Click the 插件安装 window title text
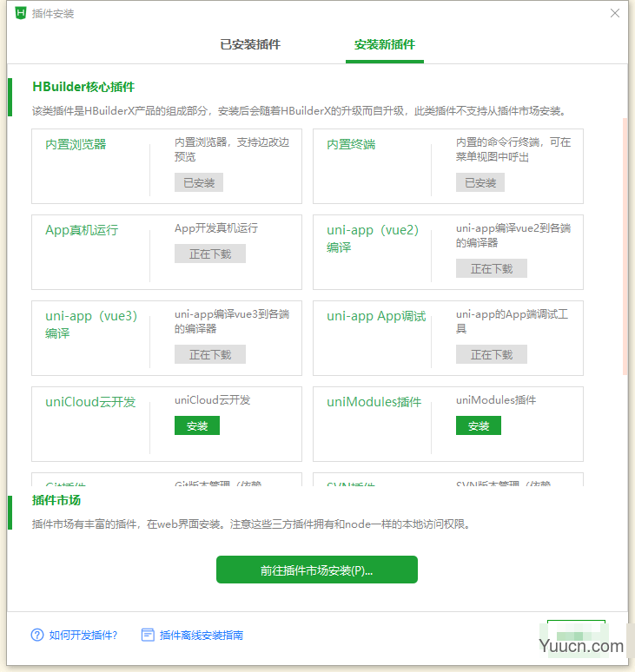Screen dimensions: 635x672 tap(53, 14)
